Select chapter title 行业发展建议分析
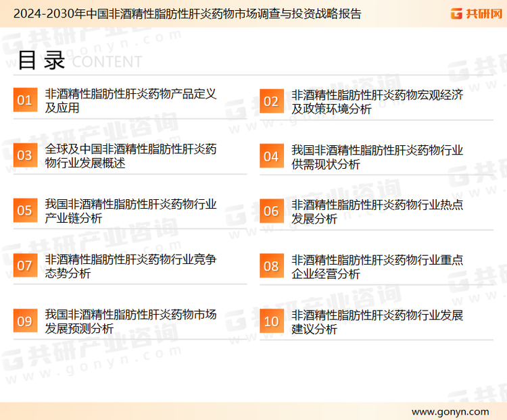The width and height of the screenshot is (507, 420). pyautogui.click(x=377, y=322)
